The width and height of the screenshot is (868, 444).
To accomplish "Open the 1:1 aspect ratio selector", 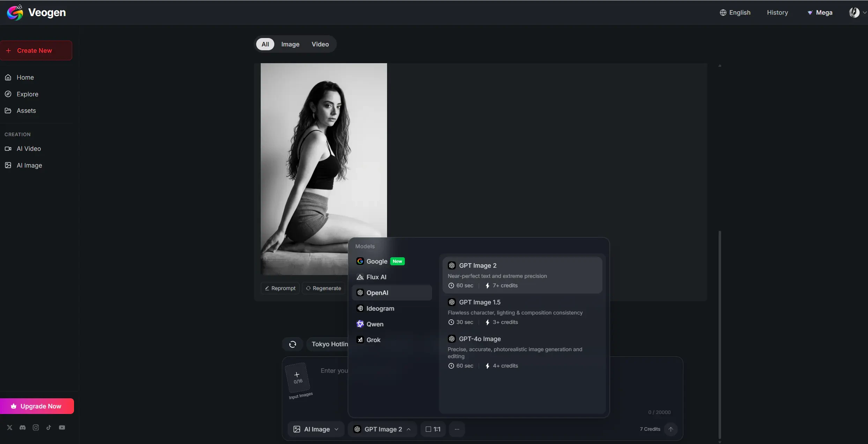I will point(433,429).
